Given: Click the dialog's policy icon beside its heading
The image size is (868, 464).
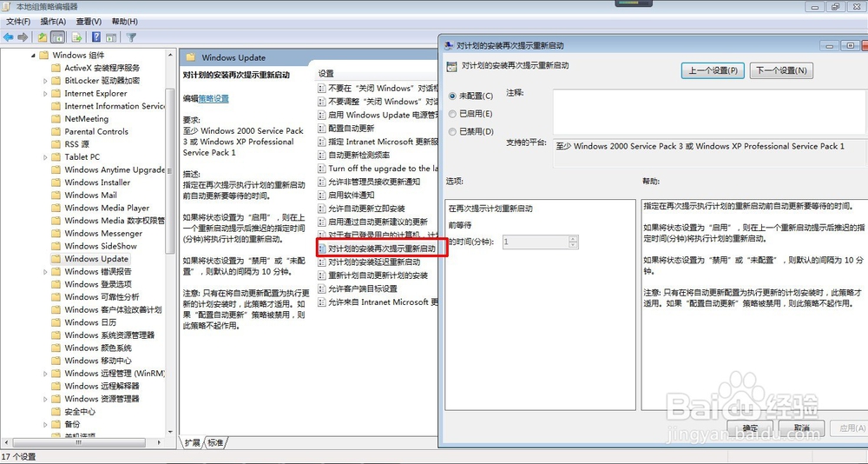Looking at the screenshot, I should coord(451,66).
